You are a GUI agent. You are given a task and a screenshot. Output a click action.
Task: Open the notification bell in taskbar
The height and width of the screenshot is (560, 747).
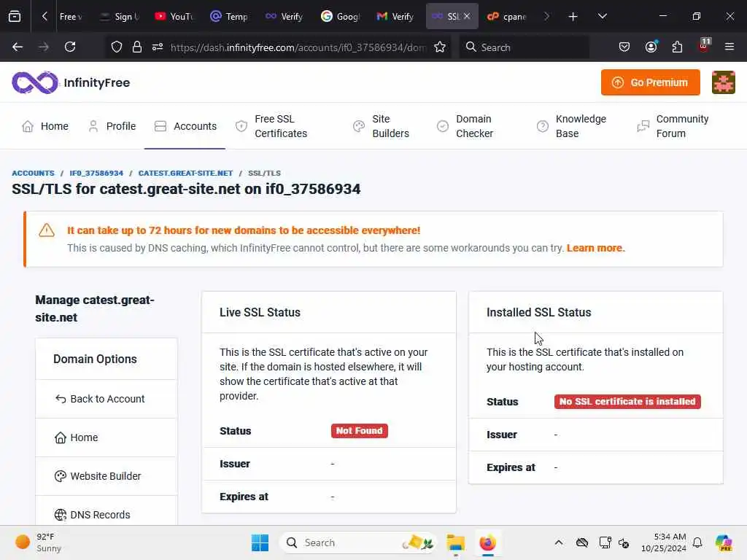[x=697, y=542]
